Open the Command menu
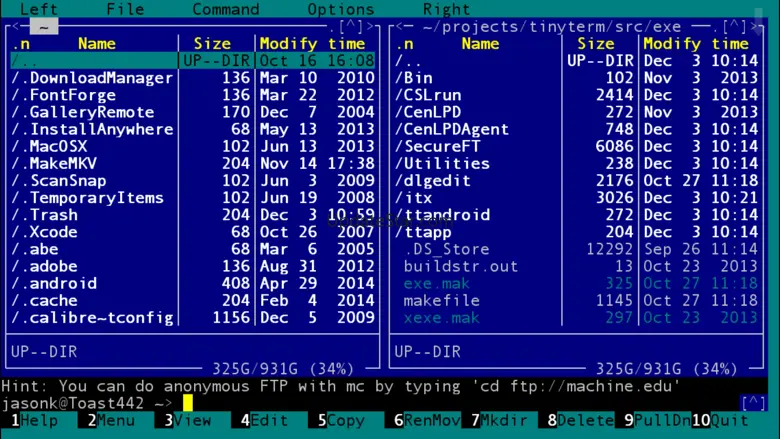 click(225, 9)
